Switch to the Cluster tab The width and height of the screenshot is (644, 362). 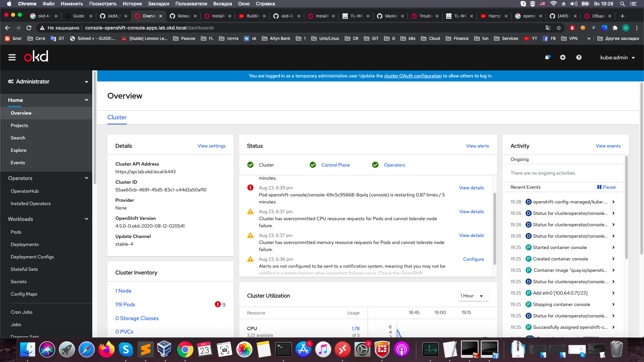(117, 117)
